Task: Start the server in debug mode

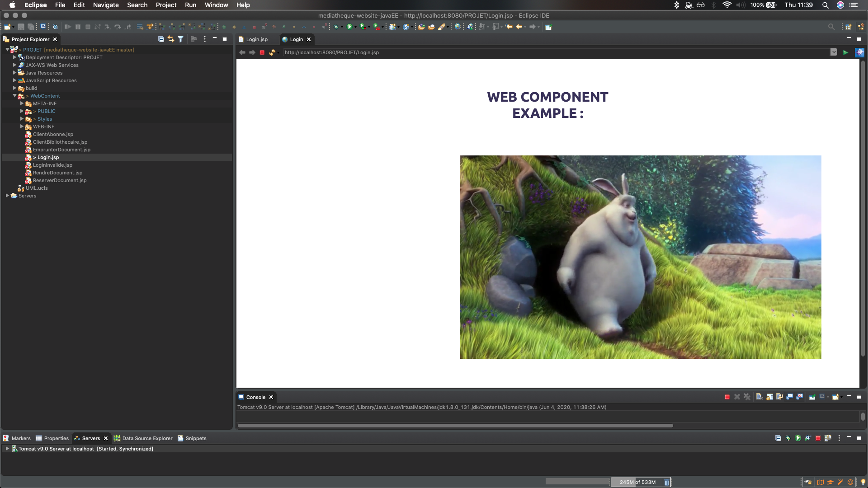Action: tap(788, 438)
